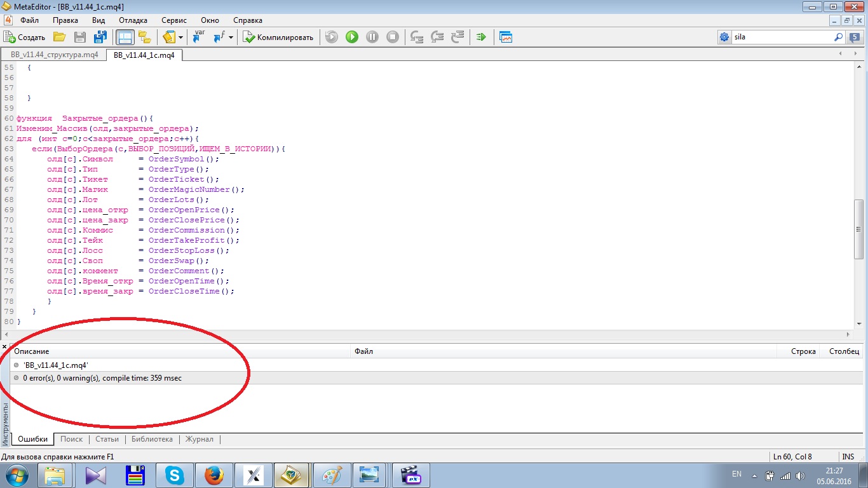Click the var list names icon
The width and height of the screenshot is (868, 488).
coord(199,37)
